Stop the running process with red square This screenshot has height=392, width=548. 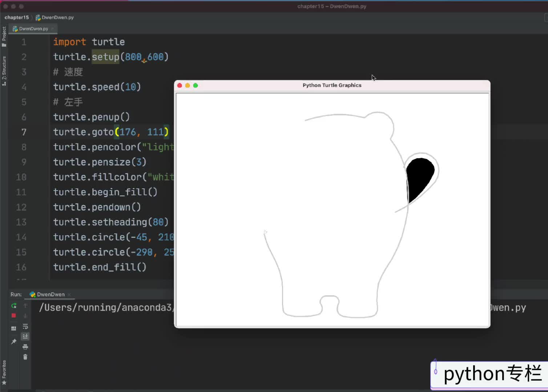pyautogui.click(x=14, y=315)
